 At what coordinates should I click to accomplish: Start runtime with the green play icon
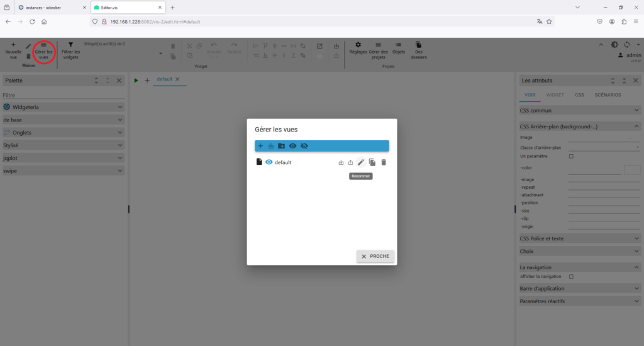click(136, 81)
